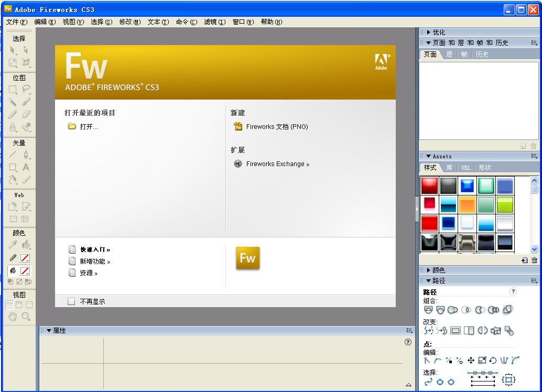Click 打开... to open a file
542x392 pixels.
coord(83,126)
